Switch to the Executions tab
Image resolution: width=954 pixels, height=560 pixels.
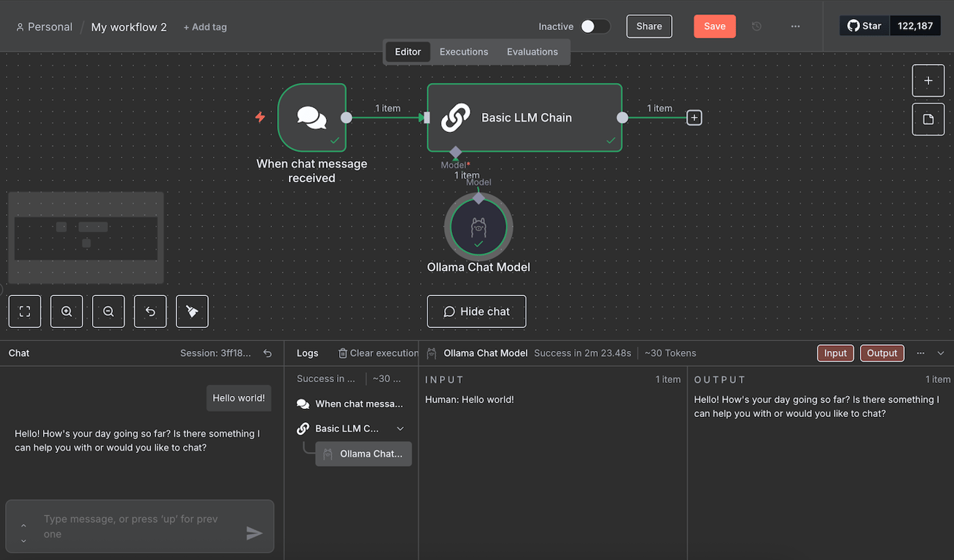pyautogui.click(x=464, y=52)
